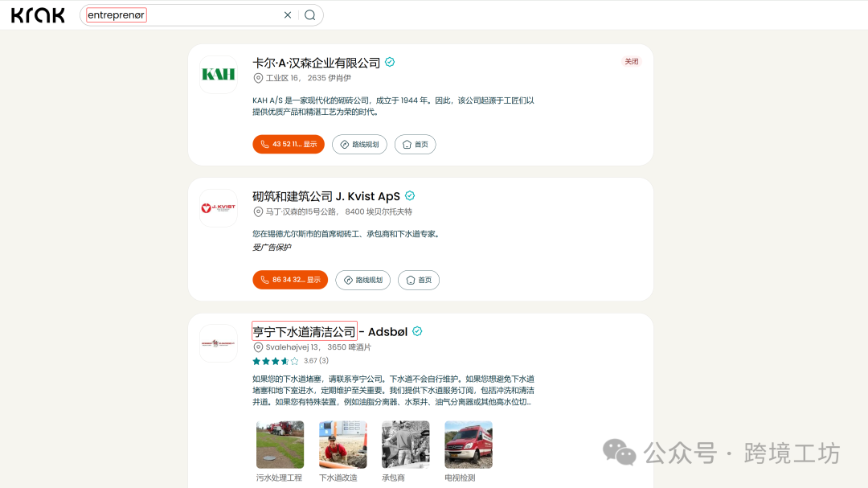The width and height of the screenshot is (868, 488).
Task: Click the verified badge beside 卡尔·A·汉森企业有限公司
Action: pyautogui.click(x=389, y=61)
